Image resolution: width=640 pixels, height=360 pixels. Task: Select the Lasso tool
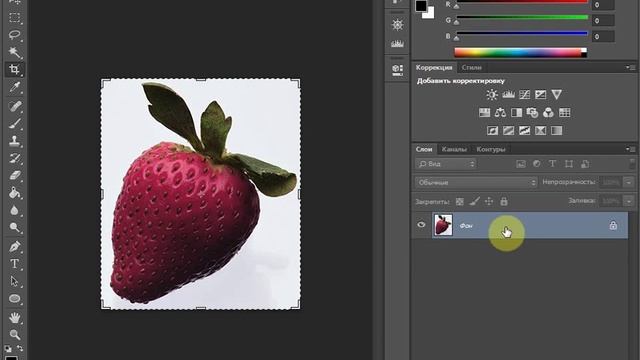(15, 35)
